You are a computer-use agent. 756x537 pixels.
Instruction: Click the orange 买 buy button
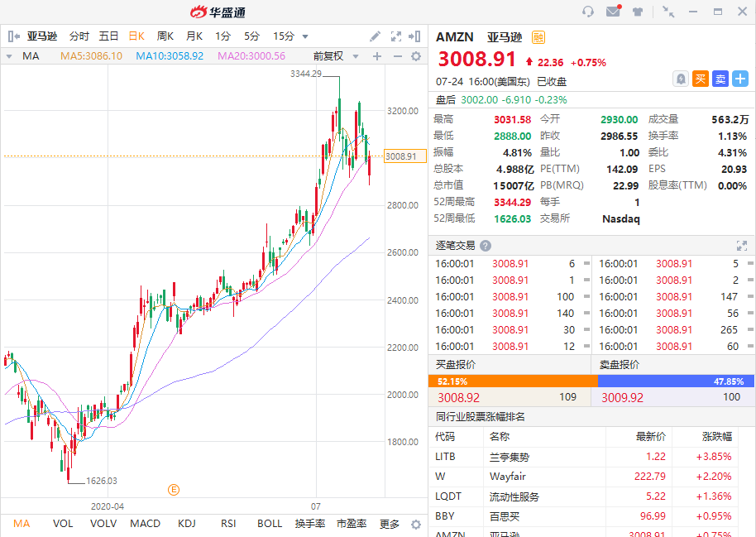[x=701, y=79]
